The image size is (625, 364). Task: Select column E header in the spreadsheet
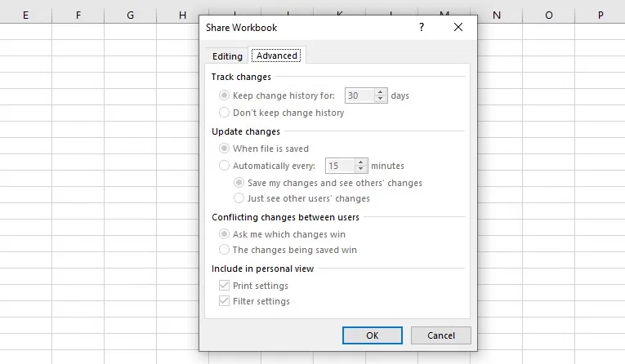click(x=25, y=16)
